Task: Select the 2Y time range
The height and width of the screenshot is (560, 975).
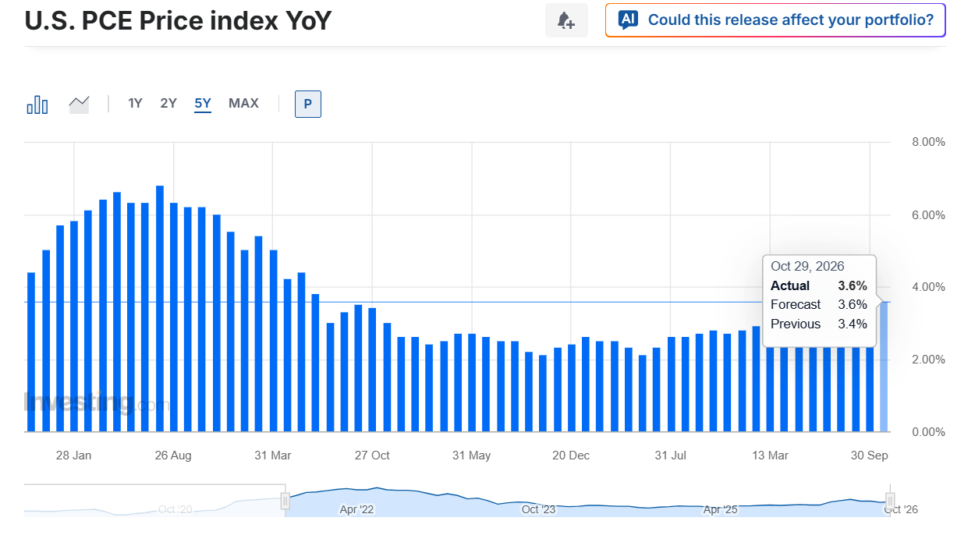Action: (x=168, y=103)
